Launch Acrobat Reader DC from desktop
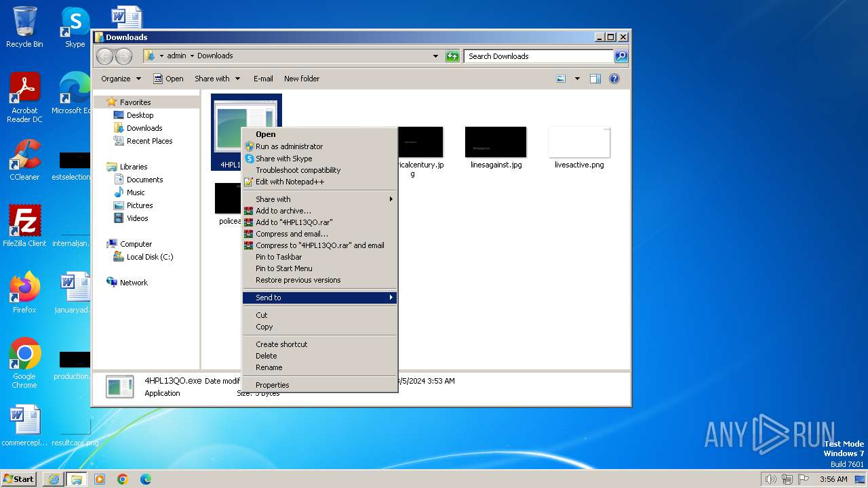Image resolution: width=868 pixels, height=488 pixels. (24, 98)
